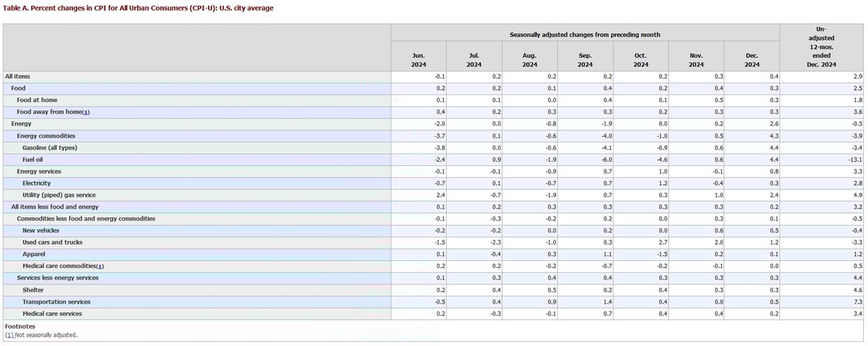Click the (1) link under Footnotes
The height and width of the screenshot is (346, 868).
click(x=9, y=335)
